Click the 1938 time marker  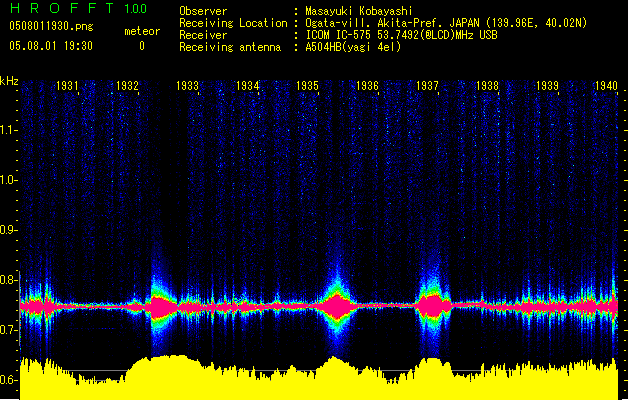[487, 86]
